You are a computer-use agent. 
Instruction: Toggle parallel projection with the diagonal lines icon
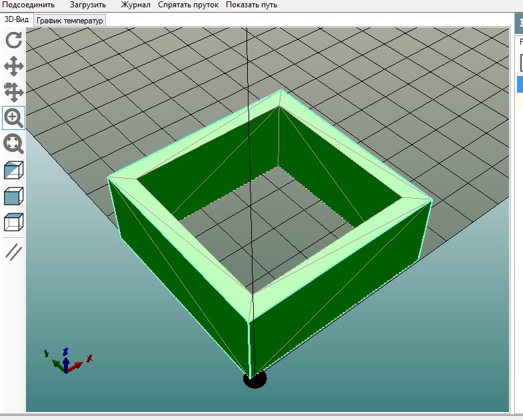13,252
